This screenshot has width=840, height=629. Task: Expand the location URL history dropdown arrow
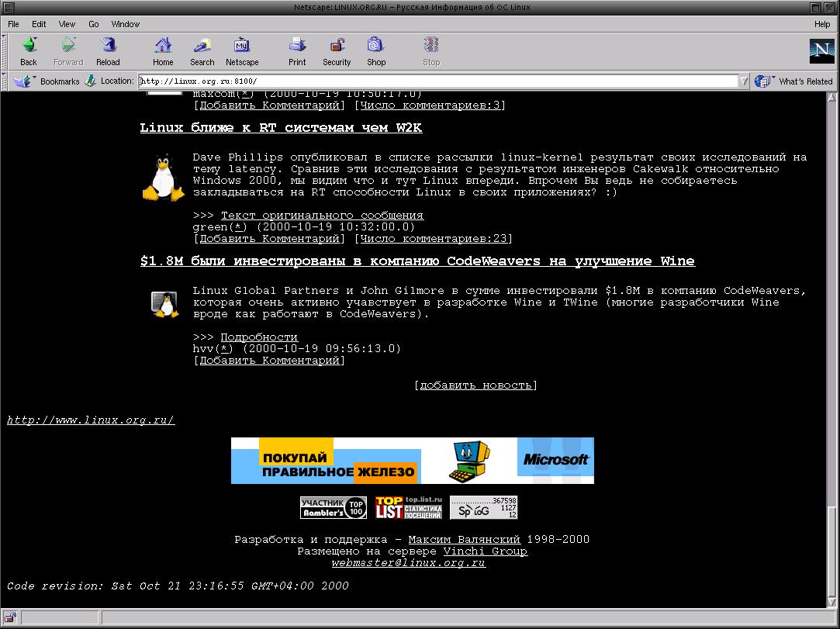click(744, 81)
